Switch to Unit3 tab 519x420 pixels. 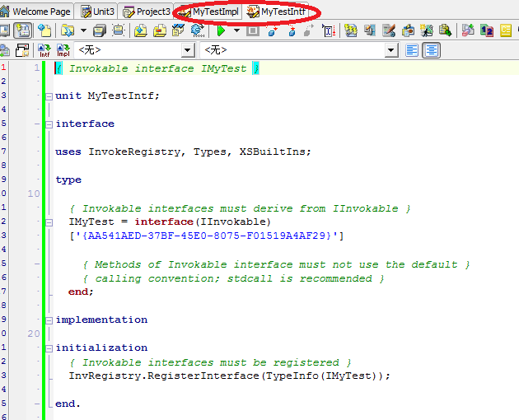click(98, 12)
